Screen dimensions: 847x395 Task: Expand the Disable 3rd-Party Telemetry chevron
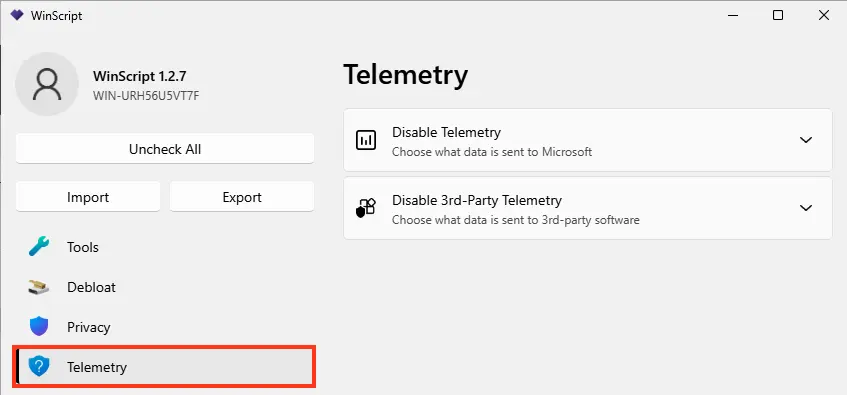pos(805,208)
